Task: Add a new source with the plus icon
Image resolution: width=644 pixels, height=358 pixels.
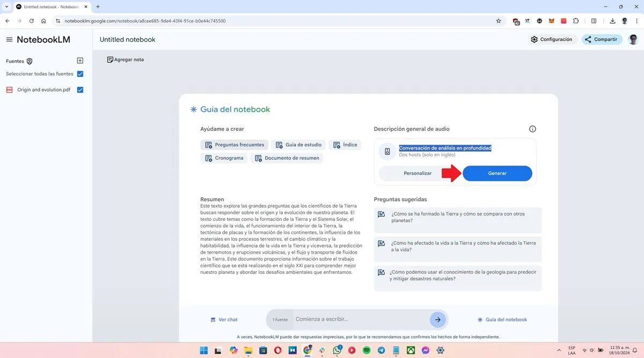Action: pyautogui.click(x=80, y=61)
